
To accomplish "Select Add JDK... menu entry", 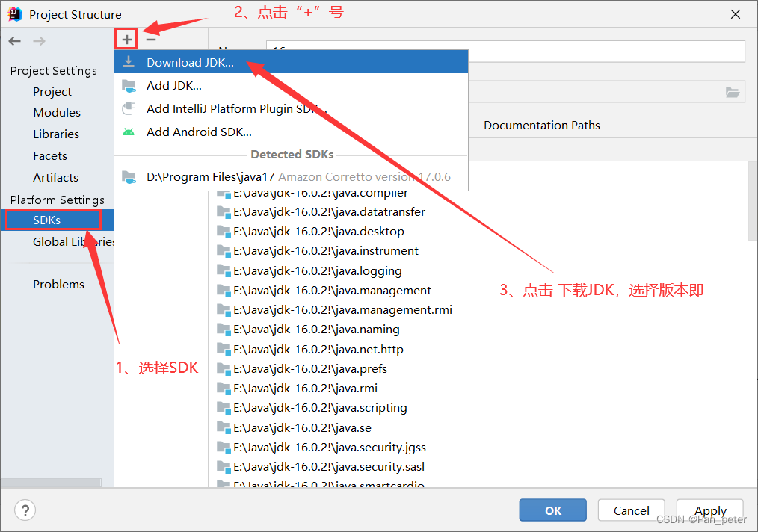I will [291, 85].
